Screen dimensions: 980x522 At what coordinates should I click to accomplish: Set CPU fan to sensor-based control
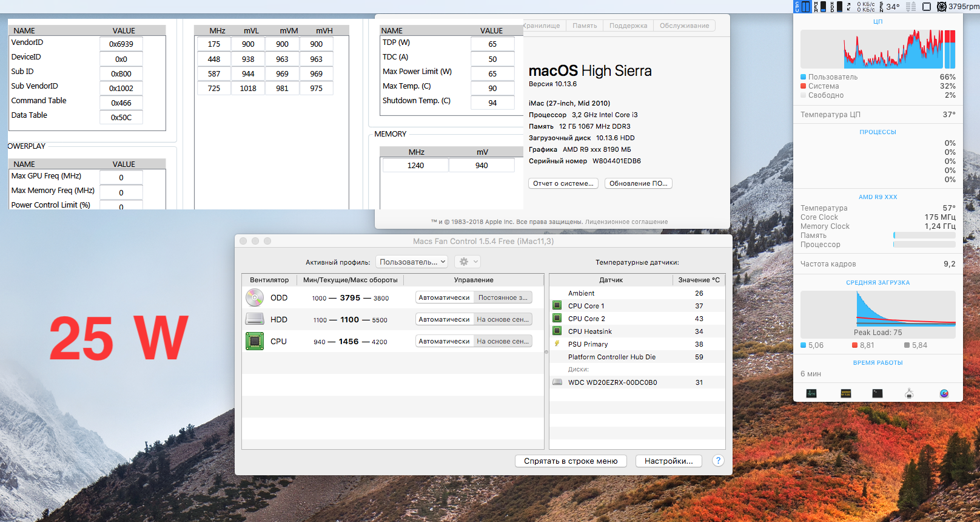coord(503,341)
